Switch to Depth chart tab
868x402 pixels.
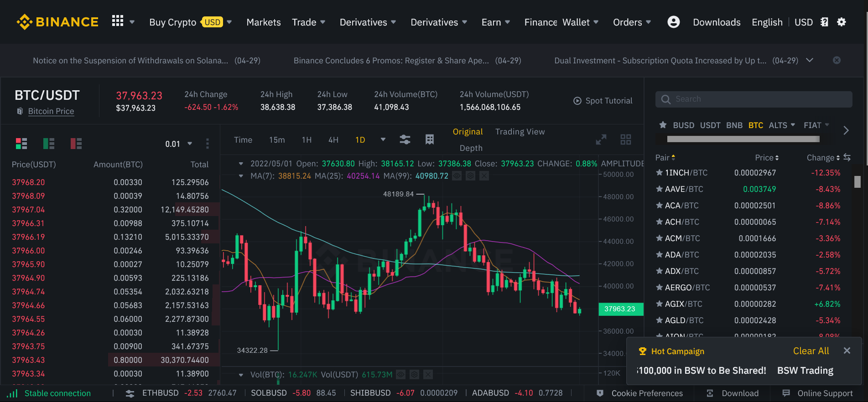[x=471, y=148]
